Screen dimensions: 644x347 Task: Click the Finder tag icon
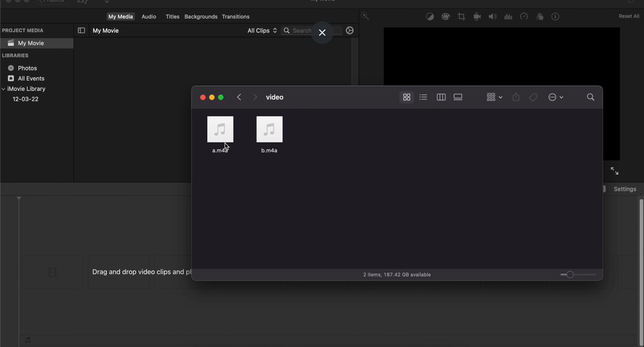(x=533, y=97)
